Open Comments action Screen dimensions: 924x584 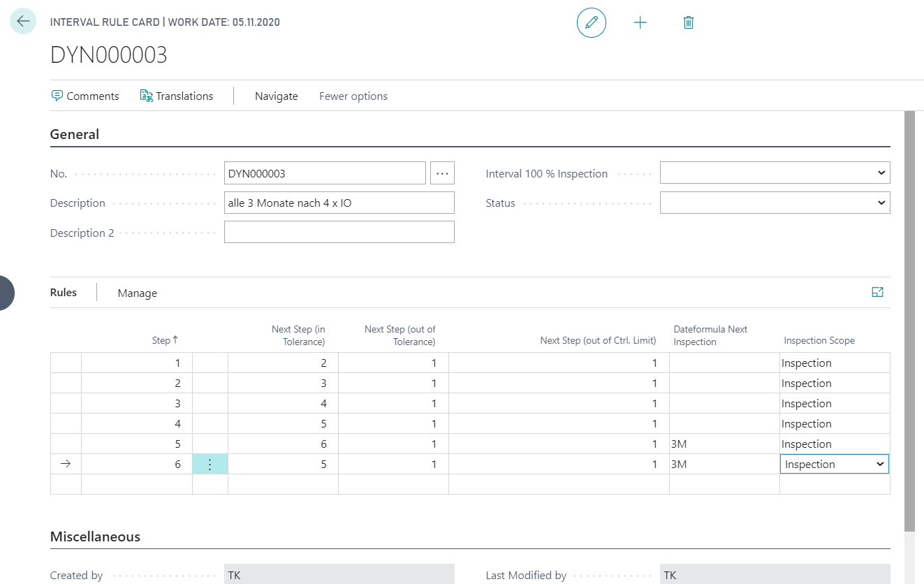pos(85,96)
